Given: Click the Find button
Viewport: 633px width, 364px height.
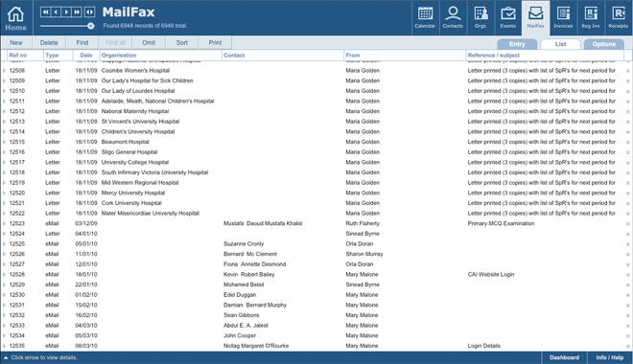Looking at the screenshot, I should 82,43.
